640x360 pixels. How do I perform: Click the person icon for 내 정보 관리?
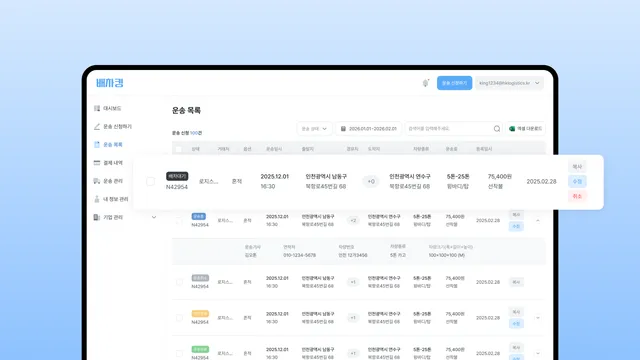click(x=97, y=199)
